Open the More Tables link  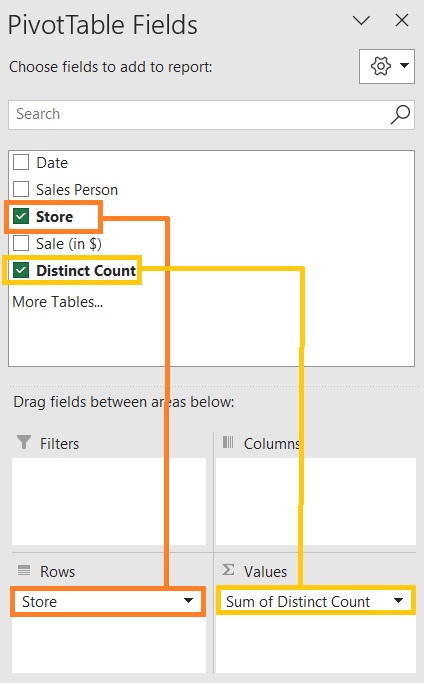point(58,301)
